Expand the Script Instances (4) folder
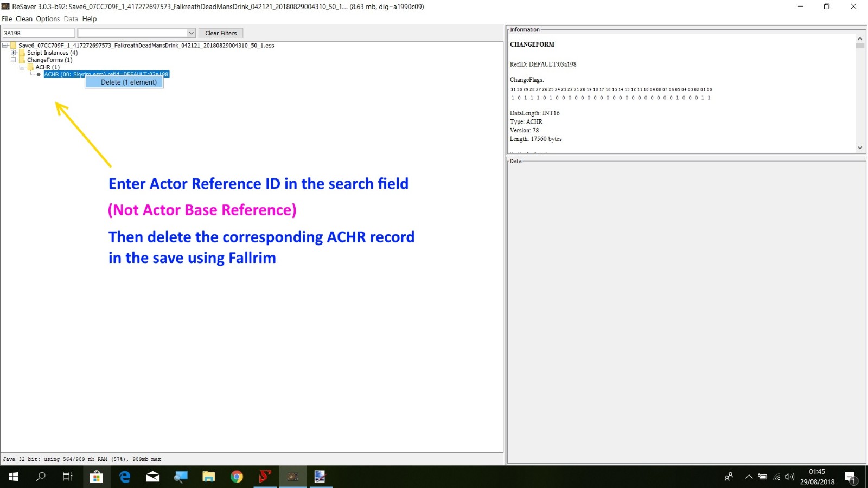The width and height of the screenshot is (868, 488). tap(14, 53)
